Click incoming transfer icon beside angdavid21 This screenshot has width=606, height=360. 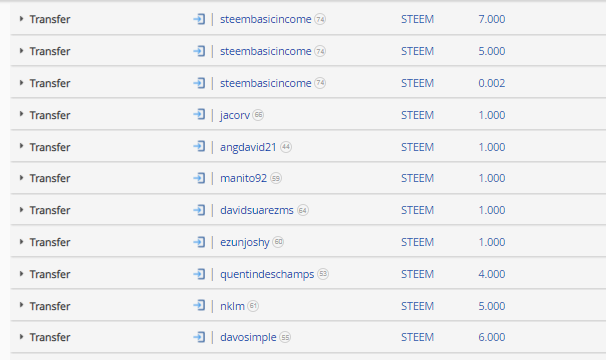click(x=199, y=147)
